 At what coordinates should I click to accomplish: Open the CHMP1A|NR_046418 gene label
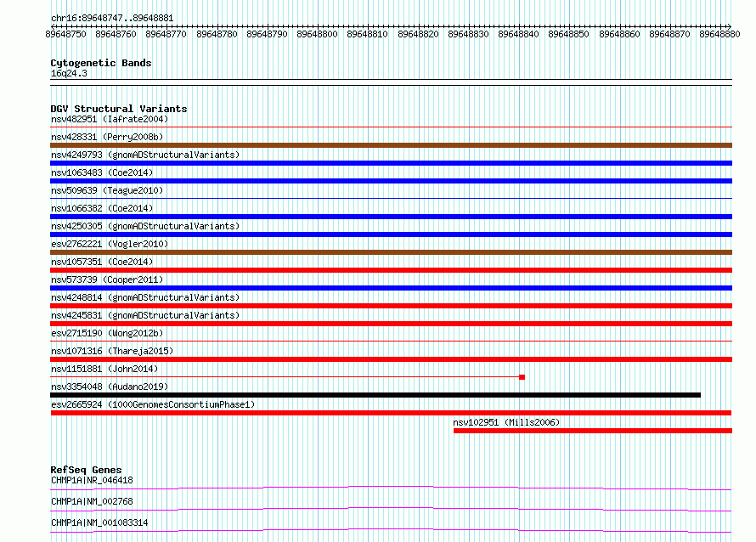coord(92,480)
